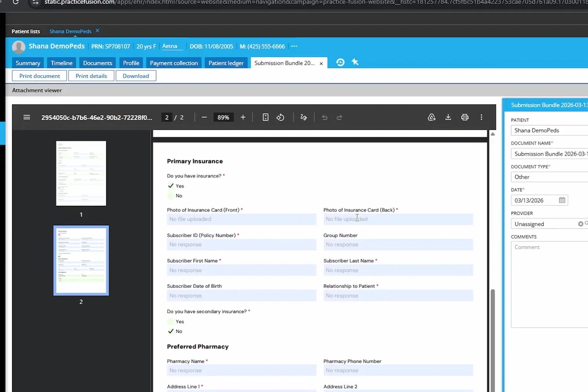
Task: Open the date calendar picker icon
Action: 562,200
